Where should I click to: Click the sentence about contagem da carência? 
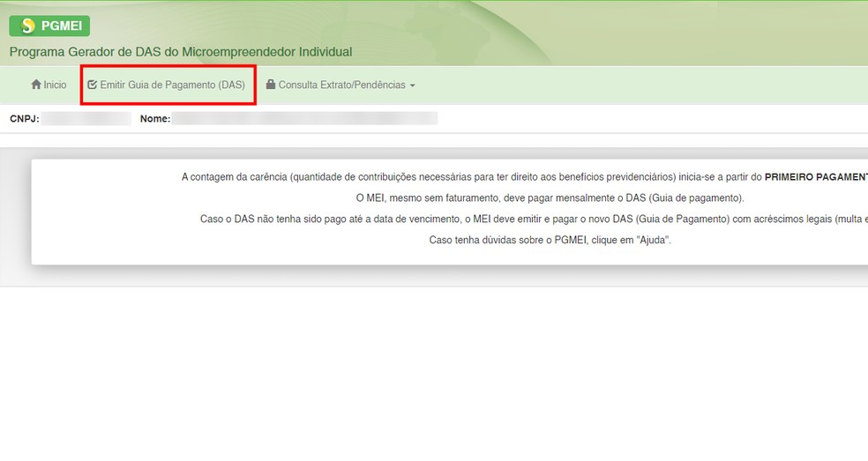[x=524, y=177]
